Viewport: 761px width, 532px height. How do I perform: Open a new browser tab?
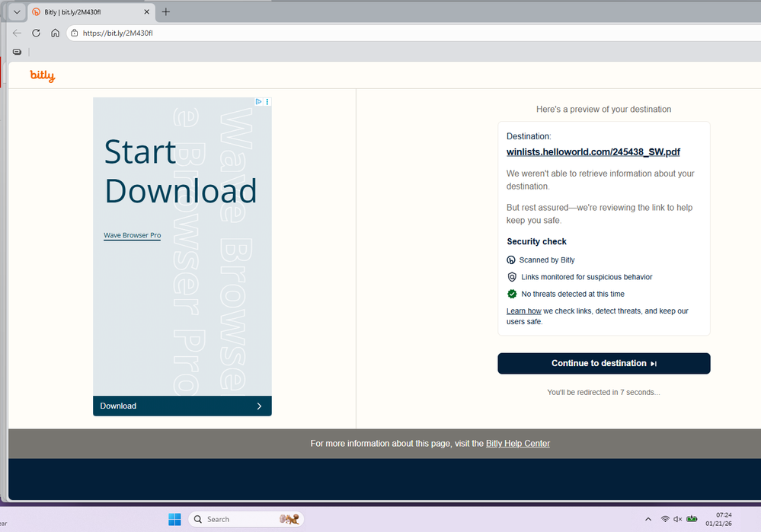point(166,12)
